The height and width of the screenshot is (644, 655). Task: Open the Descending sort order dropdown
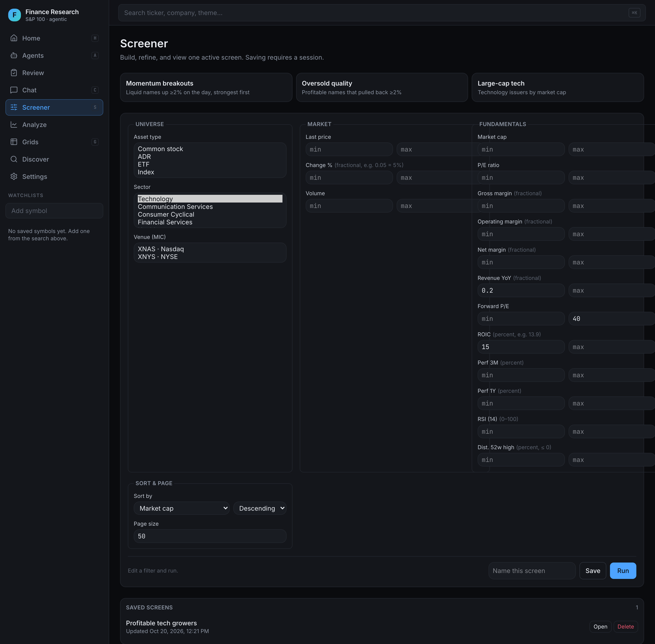click(x=260, y=508)
